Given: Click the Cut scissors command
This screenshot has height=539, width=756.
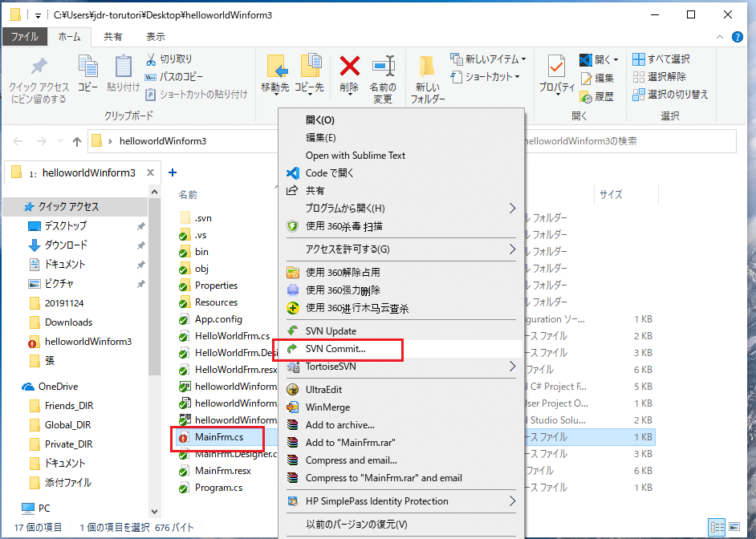Looking at the screenshot, I should click(169, 59).
